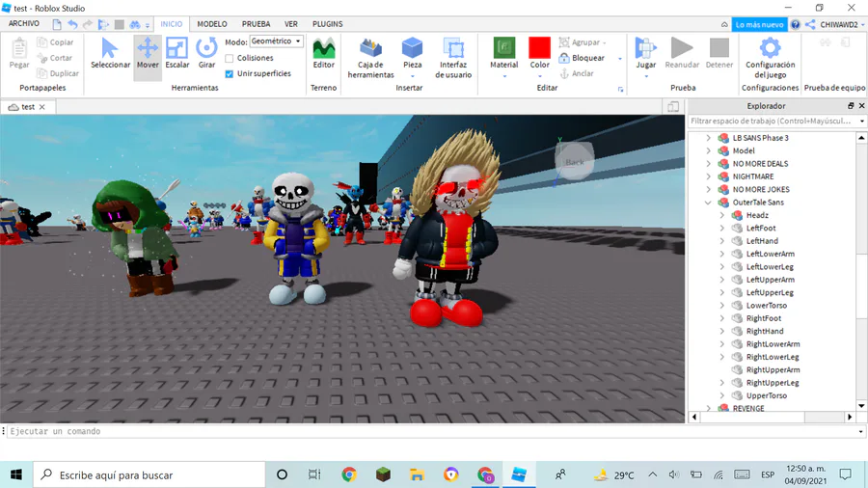Open the Material dropdown arrow
Screen dimensions: 868x488
click(x=504, y=76)
